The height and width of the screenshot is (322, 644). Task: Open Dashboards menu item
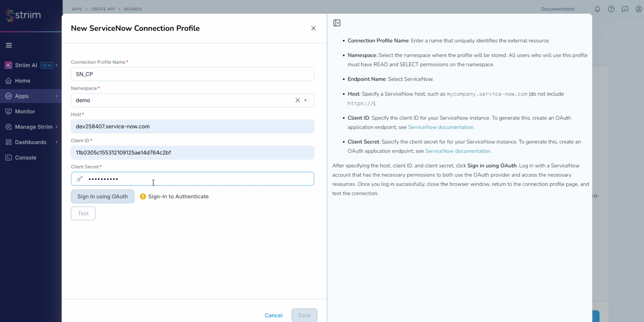tap(31, 142)
